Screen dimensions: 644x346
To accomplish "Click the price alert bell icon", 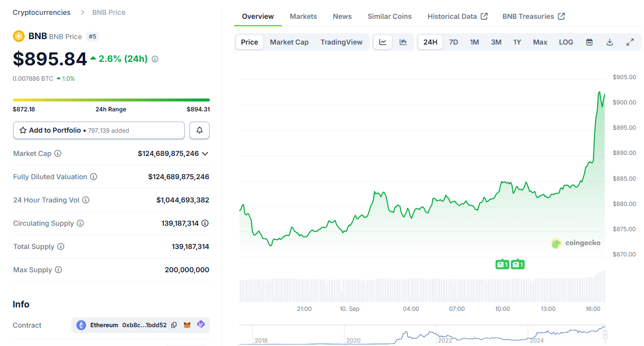I will pyautogui.click(x=199, y=130).
